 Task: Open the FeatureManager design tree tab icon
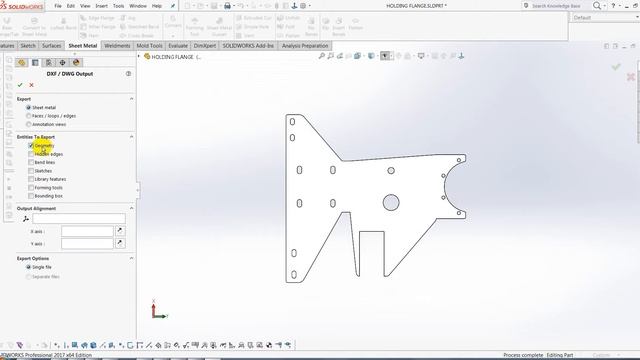pyautogui.click(x=22, y=62)
